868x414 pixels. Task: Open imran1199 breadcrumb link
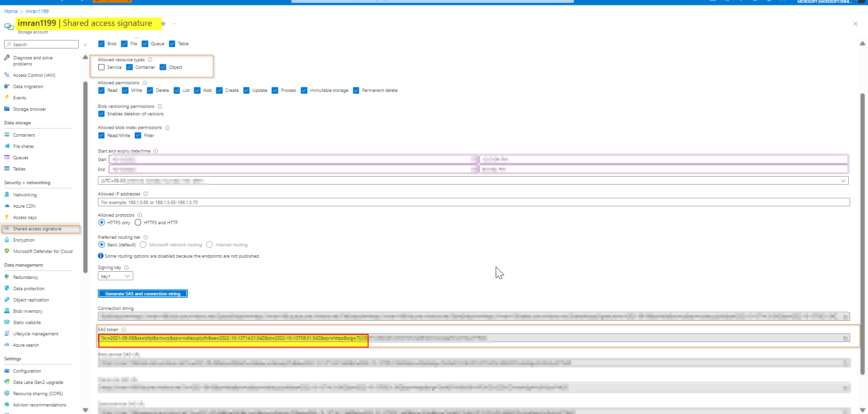[37, 11]
